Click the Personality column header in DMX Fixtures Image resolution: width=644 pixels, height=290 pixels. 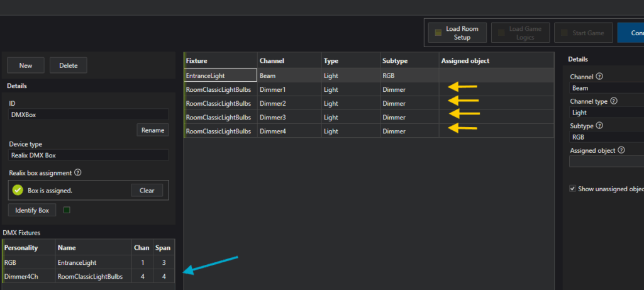coord(29,248)
